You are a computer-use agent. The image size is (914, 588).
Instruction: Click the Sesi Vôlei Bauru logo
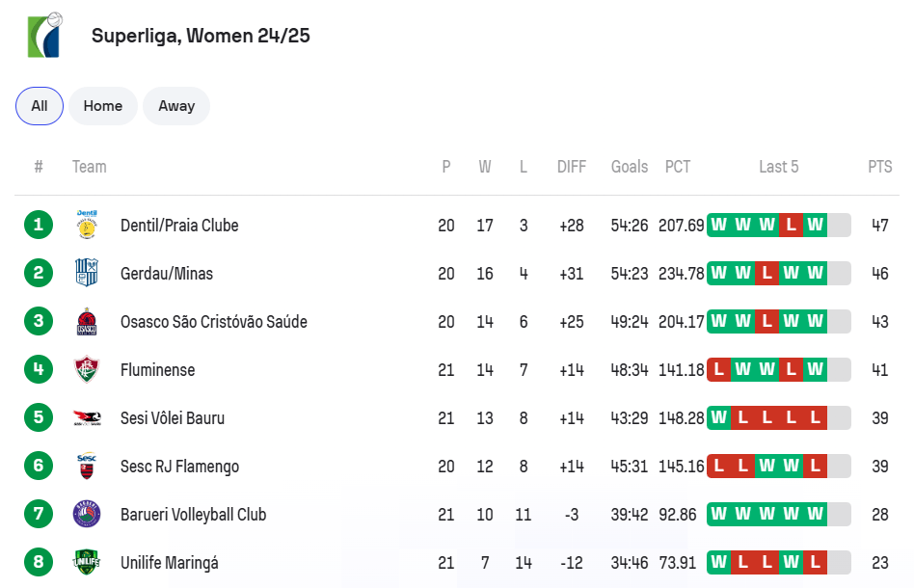tap(87, 418)
